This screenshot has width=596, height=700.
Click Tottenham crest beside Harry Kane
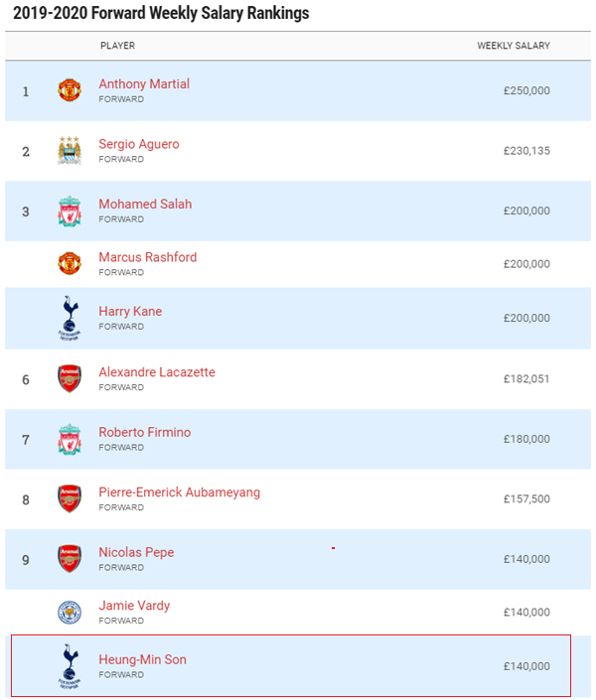[70, 318]
